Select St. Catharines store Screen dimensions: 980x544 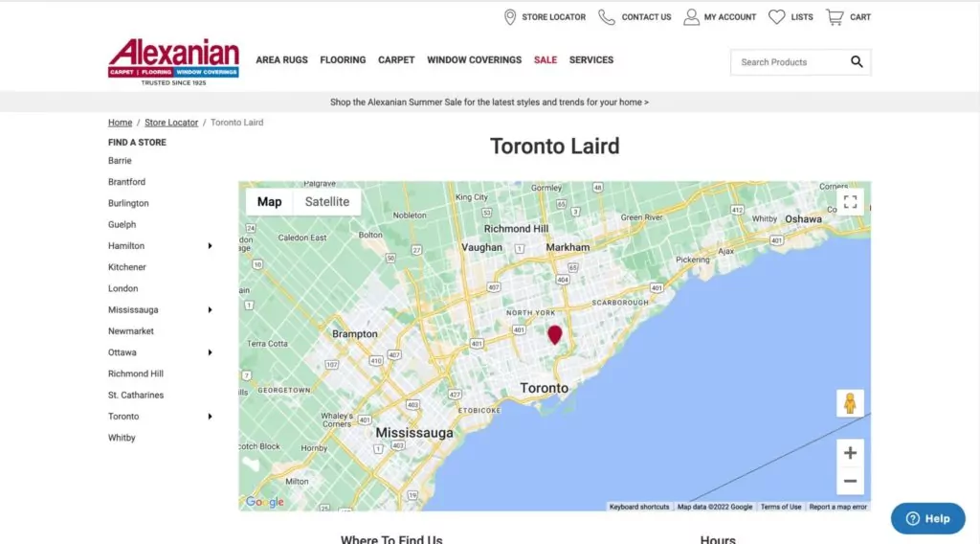pos(136,396)
